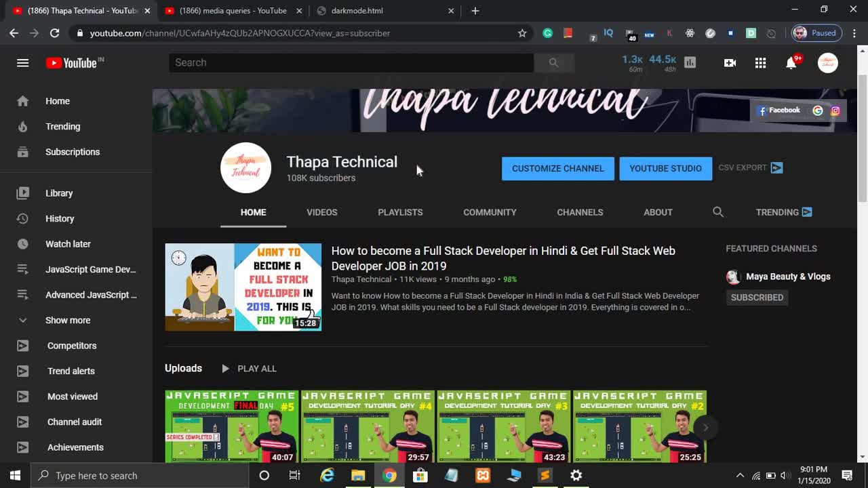The width and height of the screenshot is (868, 488).
Task: Close the media queries YouTube tab
Action: point(299,11)
